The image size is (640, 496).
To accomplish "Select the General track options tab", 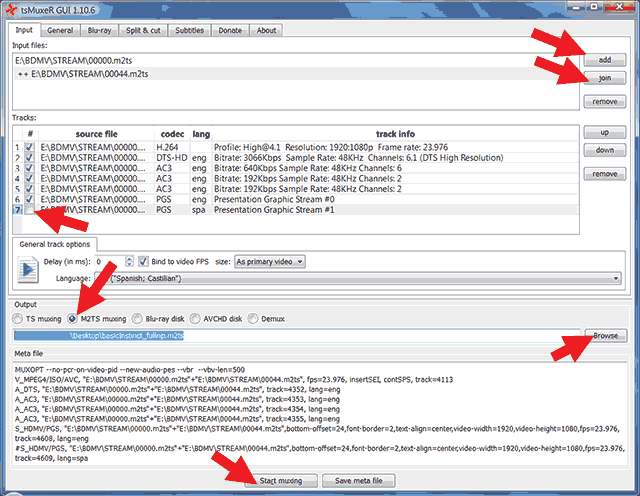I will [x=55, y=244].
